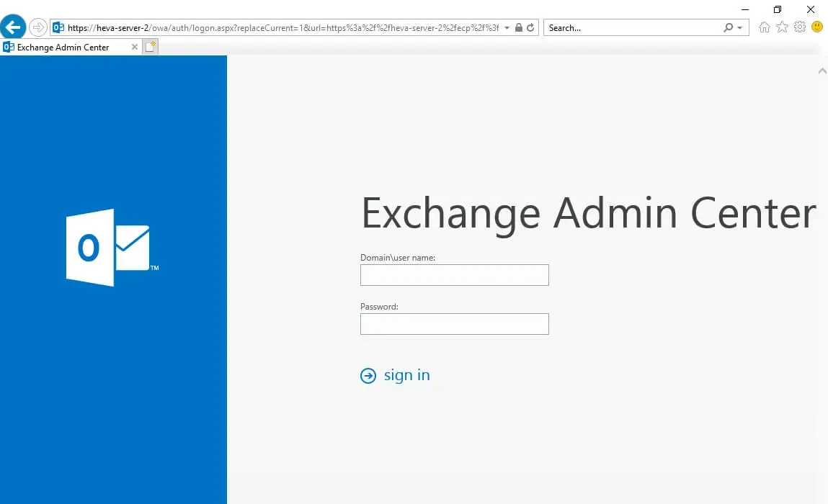The image size is (828, 504).
Task: Click the 'Domain\user name:' label
Action: [398, 258]
